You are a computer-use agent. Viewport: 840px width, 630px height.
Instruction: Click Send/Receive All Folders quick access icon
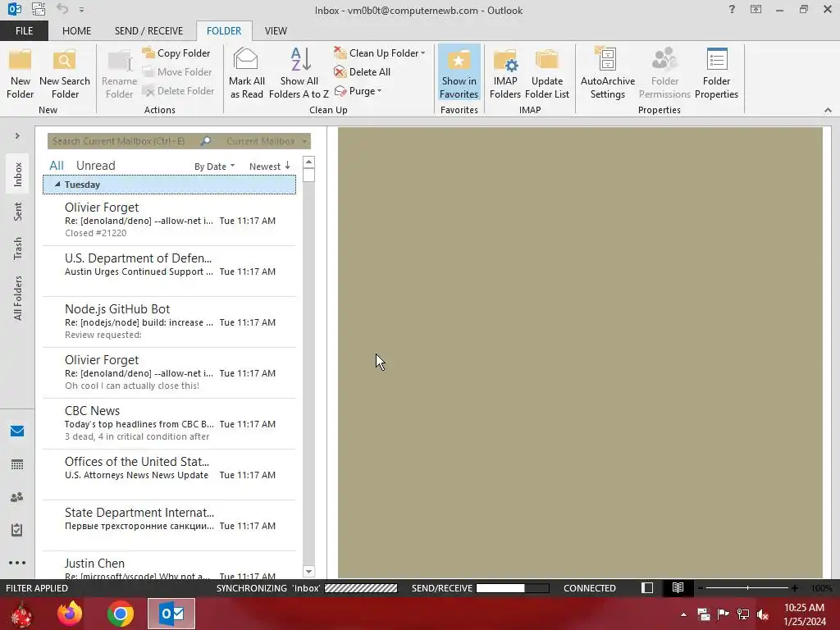39,9
